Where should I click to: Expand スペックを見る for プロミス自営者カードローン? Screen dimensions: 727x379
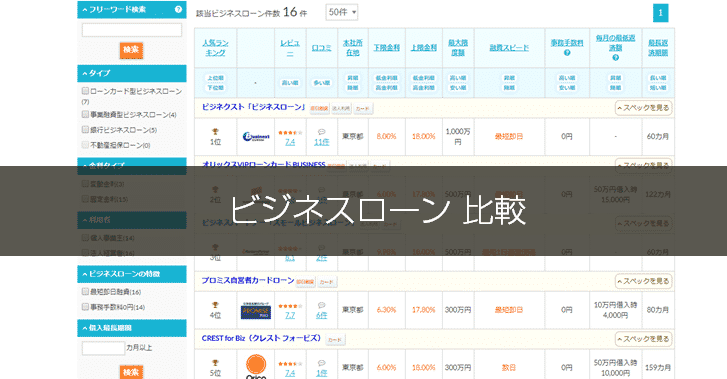(x=644, y=282)
